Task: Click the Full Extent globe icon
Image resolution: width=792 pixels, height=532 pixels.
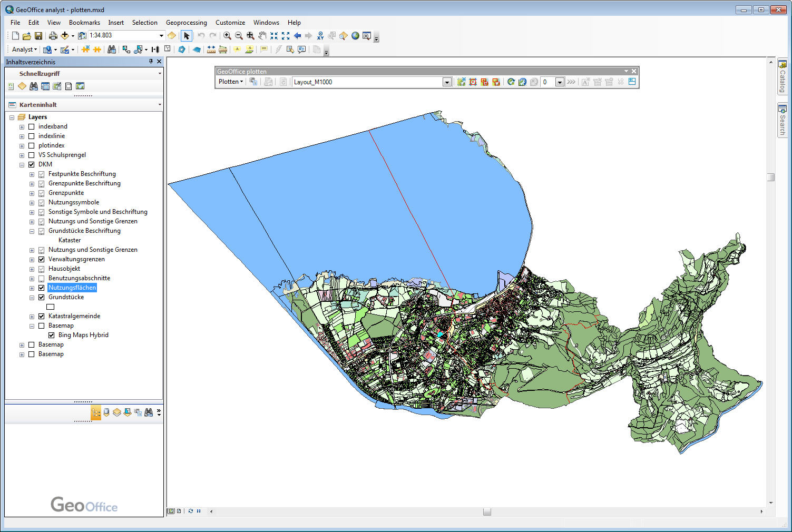Action: (x=355, y=36)
